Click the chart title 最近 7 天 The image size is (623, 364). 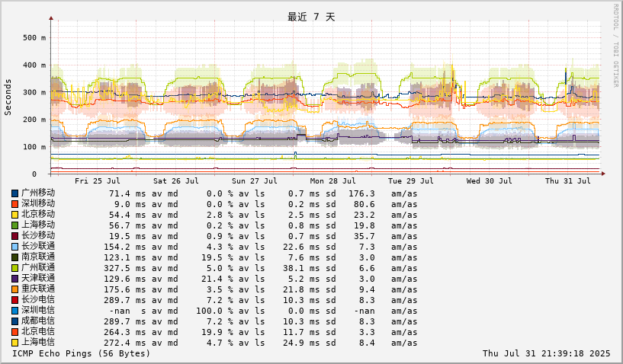click(x=311, y=17)
